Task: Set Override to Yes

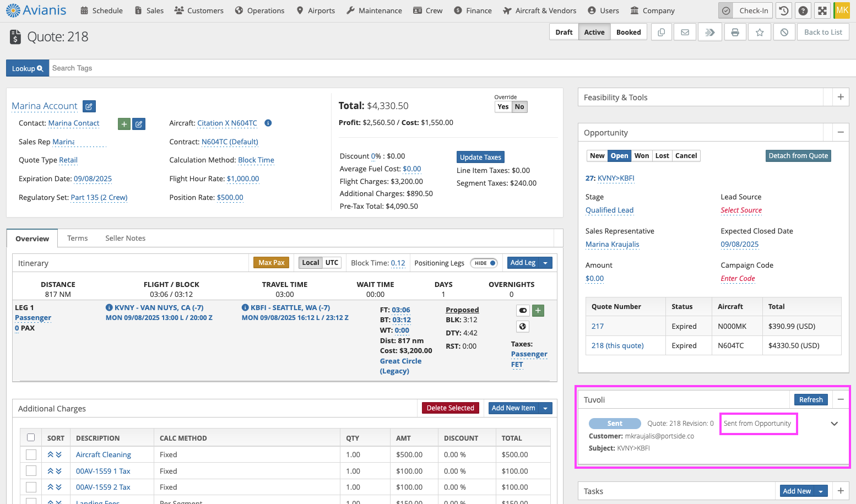Action: pyautogui.click(x=503, y=107)
